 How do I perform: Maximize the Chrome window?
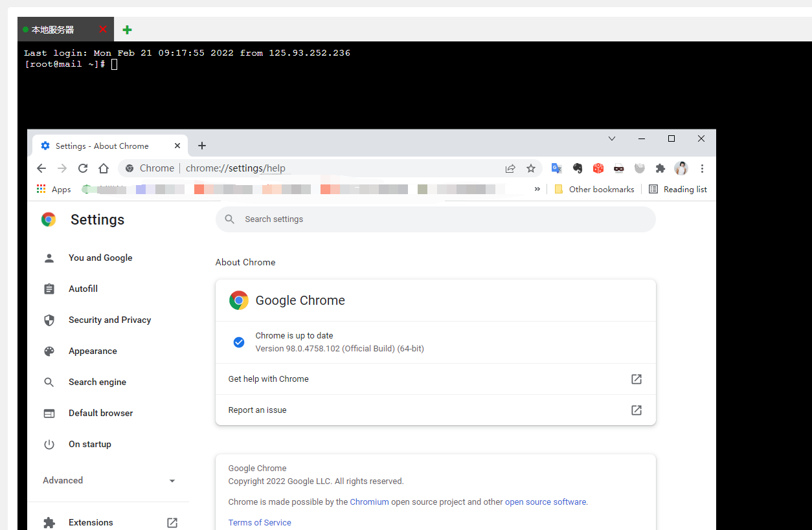[671, 138]
